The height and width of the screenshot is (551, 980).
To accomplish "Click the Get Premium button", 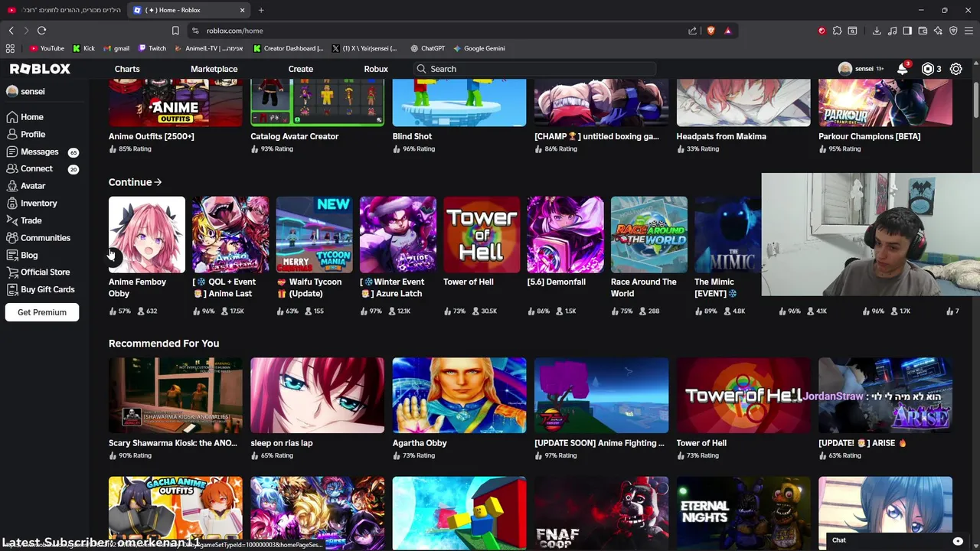I will [42, 312].
